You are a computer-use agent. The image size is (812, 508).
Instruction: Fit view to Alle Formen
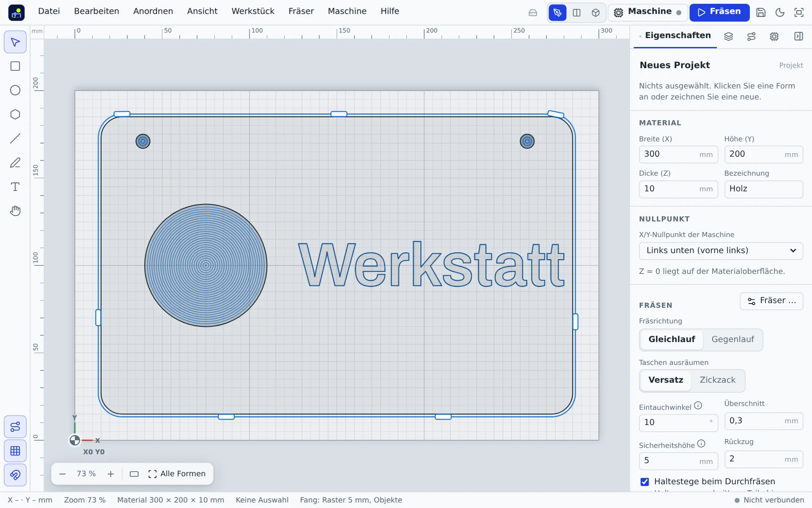(177, 474)
